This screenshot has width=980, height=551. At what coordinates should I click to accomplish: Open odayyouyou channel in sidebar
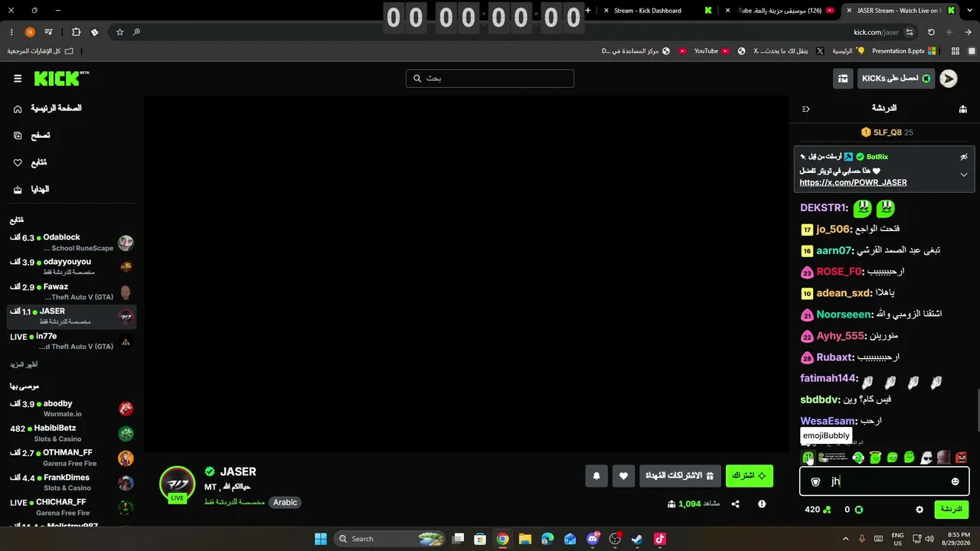[73, 267]
